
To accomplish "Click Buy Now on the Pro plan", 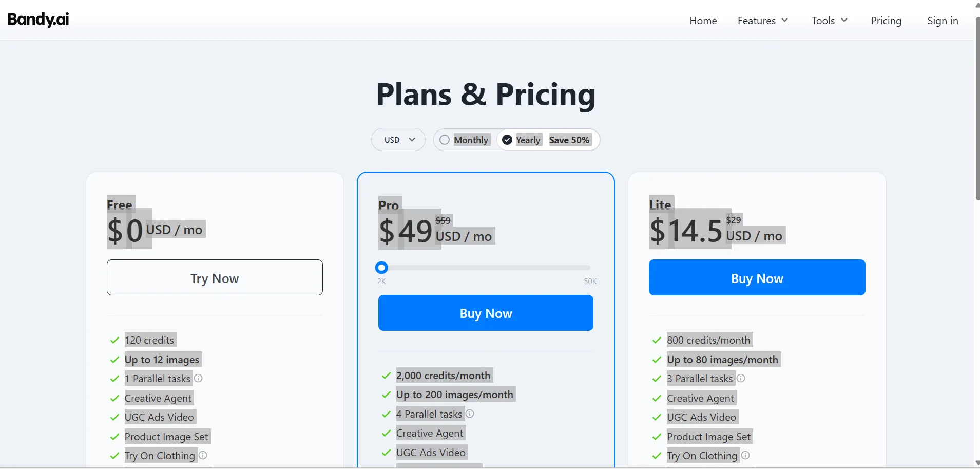I will pos(486,313).
